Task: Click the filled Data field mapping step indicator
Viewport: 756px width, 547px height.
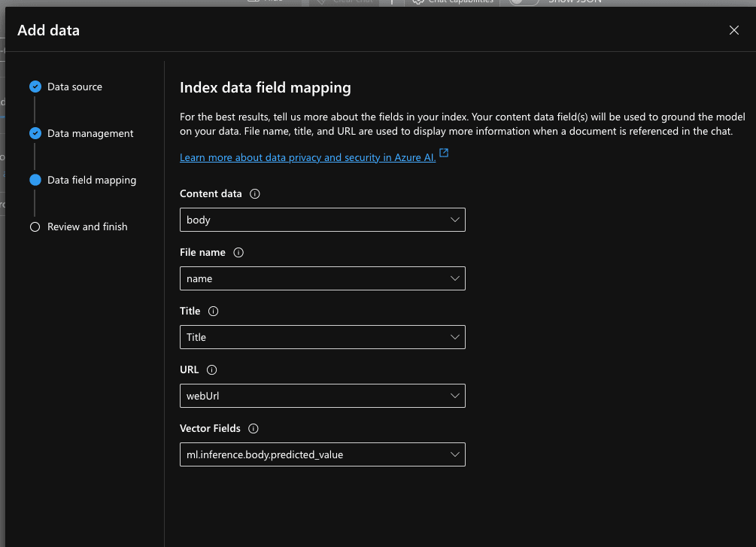Action: tap(35, 180)
